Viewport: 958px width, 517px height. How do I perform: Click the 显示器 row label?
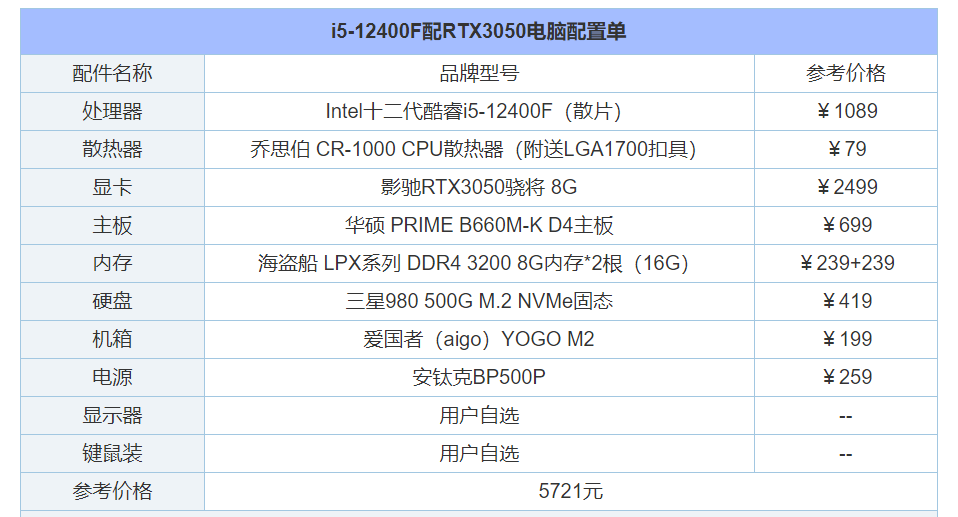click(x=112, y=416)
